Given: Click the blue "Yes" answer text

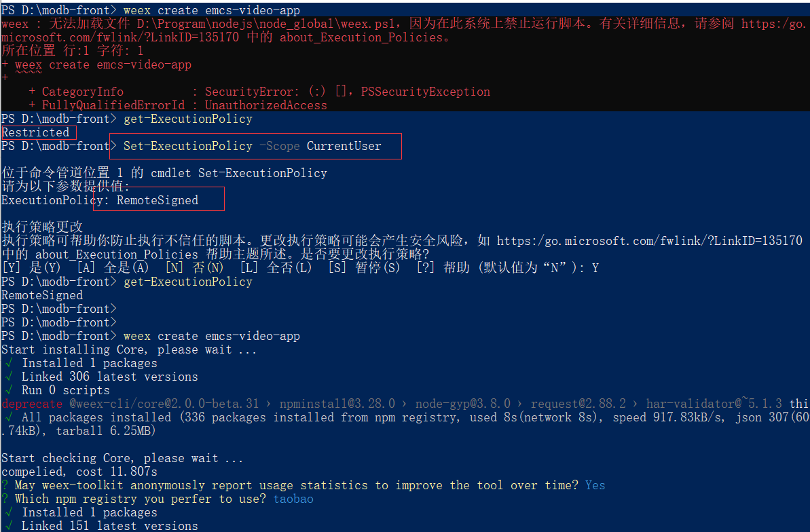Looking at the screenshot, I should pyautogui.click(x=595, y=485).
